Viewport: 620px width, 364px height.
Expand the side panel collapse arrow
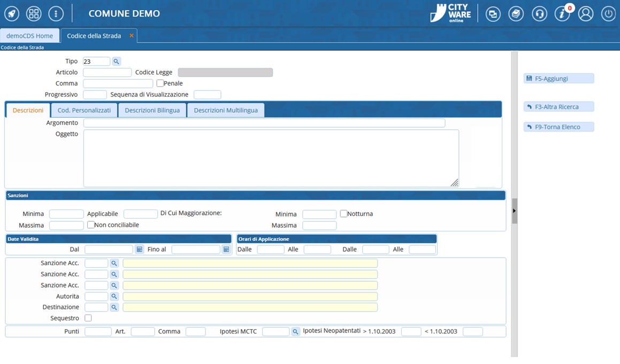(514, 211)
